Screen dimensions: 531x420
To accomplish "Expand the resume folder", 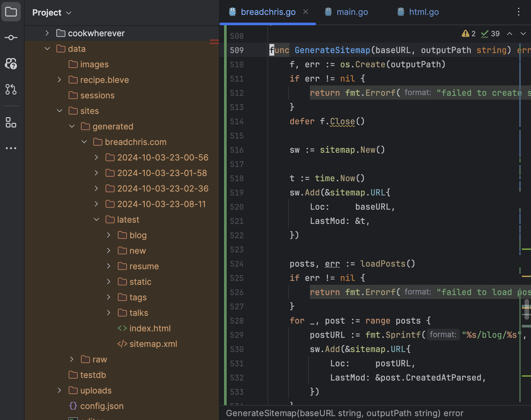I will (109, 266).
